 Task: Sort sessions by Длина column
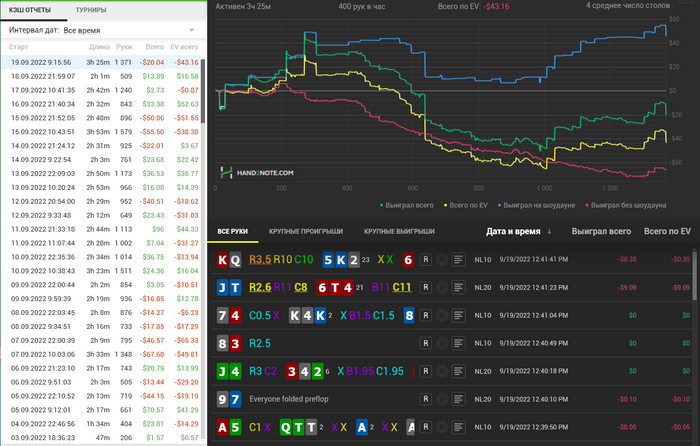[x=99, y=47]
